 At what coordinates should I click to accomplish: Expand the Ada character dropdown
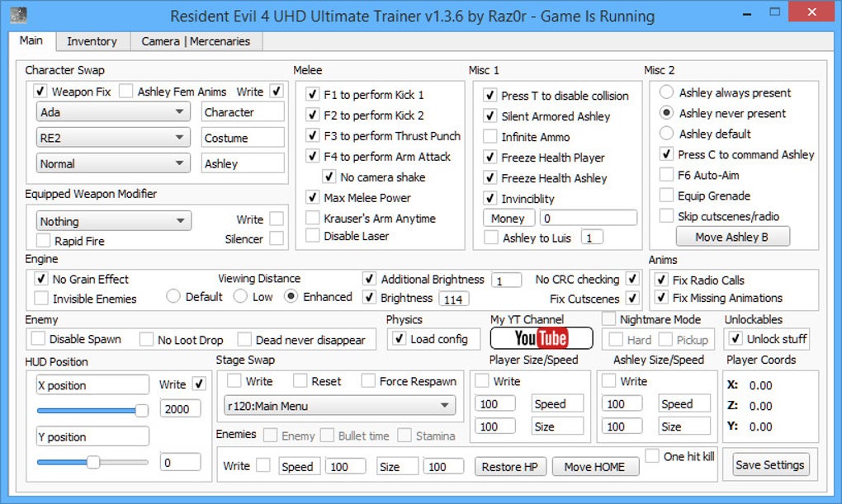pos(113,112)
